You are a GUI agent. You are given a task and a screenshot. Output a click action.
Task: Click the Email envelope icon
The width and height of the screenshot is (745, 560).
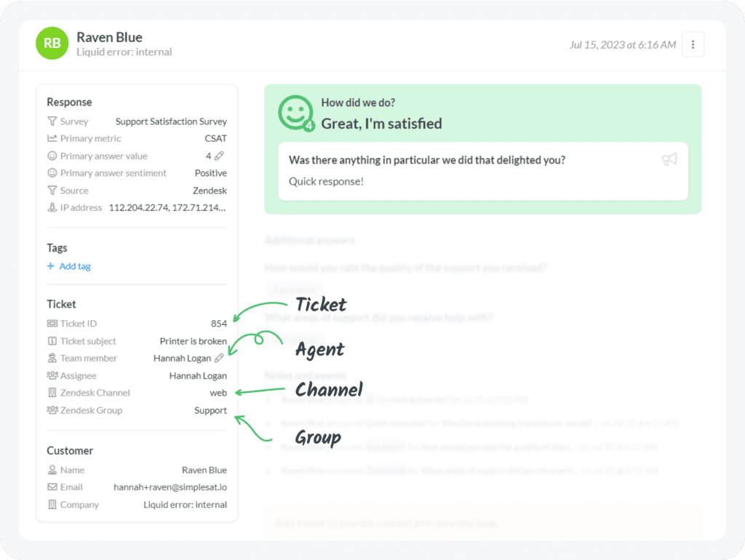[x=52, y=487]
